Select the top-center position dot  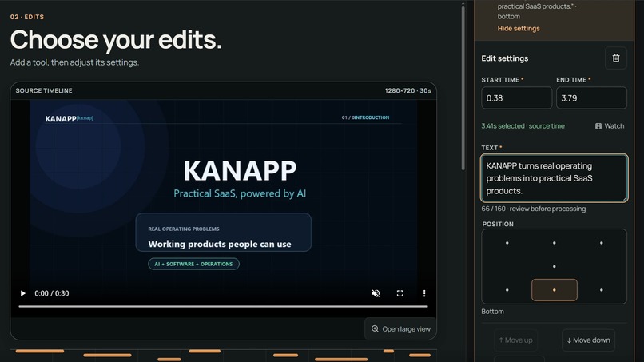pos(554,243)
